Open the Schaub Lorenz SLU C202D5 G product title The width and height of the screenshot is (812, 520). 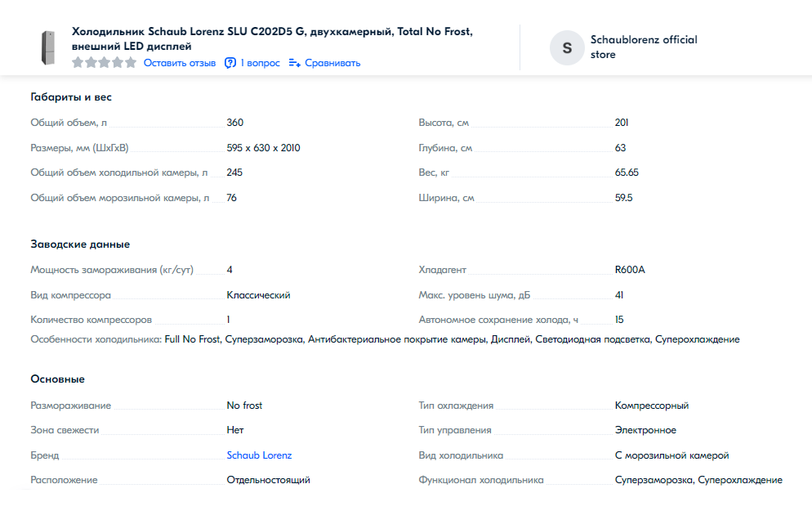tap(272, 39)
